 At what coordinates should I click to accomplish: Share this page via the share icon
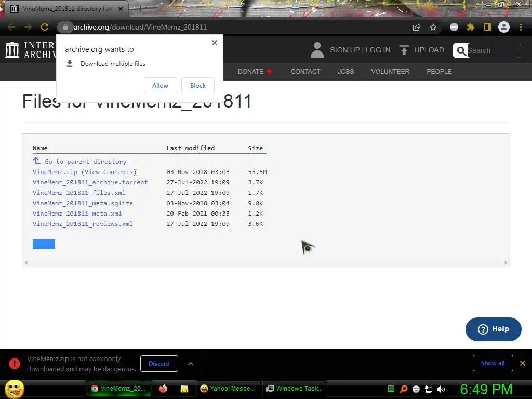(417, 27)
